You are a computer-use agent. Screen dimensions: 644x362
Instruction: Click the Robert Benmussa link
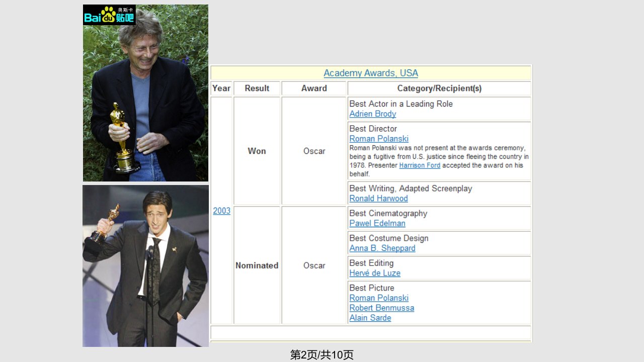pos(382,308)
